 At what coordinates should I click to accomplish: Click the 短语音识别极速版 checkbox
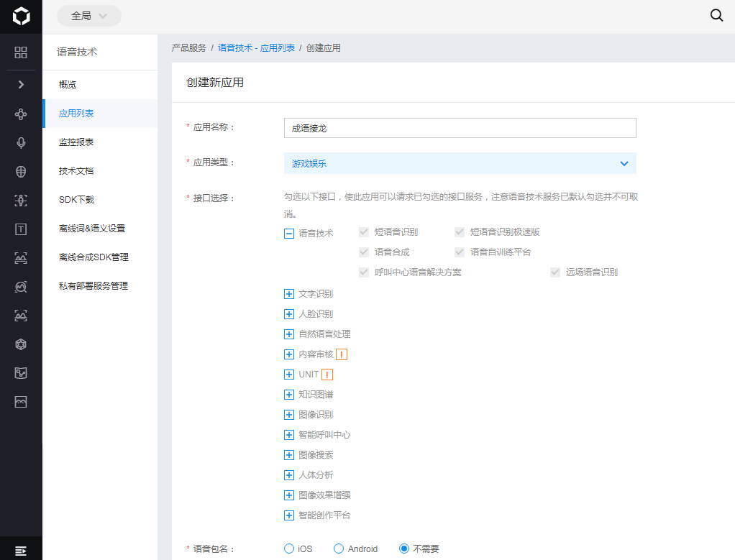click(x=460, y=232)
